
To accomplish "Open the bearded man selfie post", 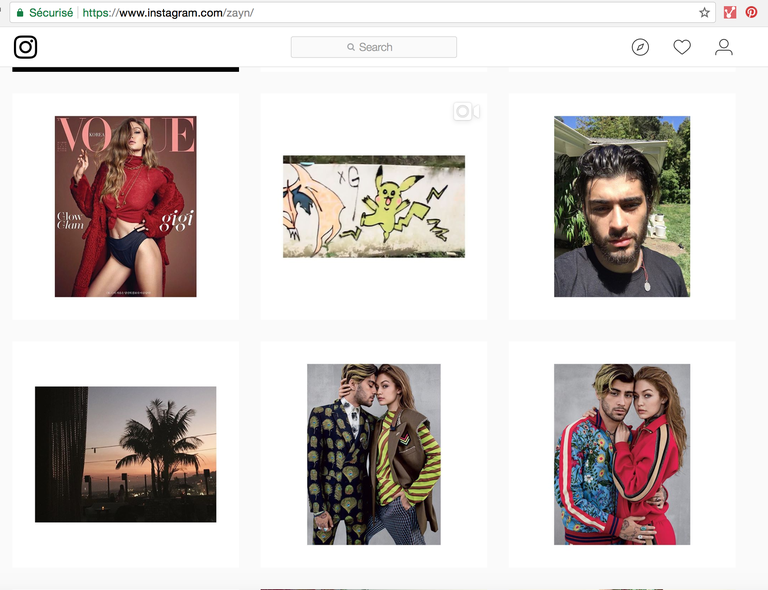I will click(622, 207).
